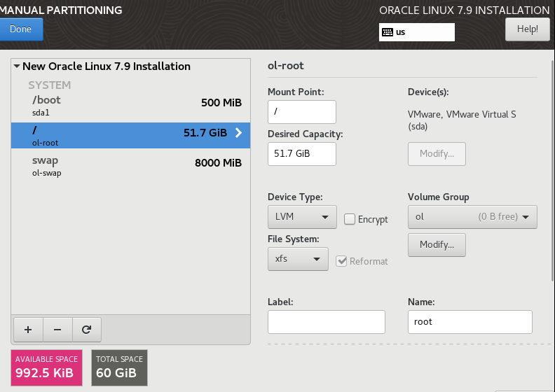Click the Done button
Image resolution: width=555 pixels, height=392 pixels.
tap(21, 29)
